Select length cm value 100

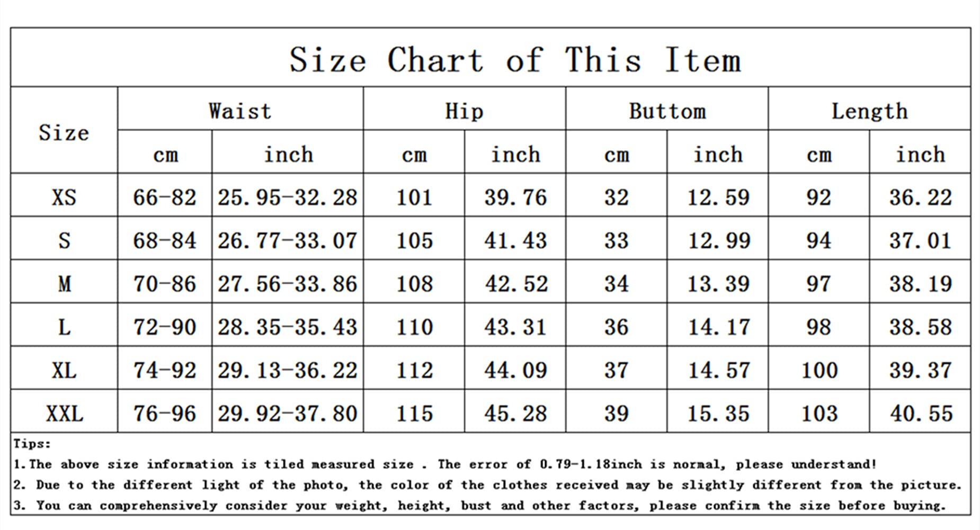[819, 371]
